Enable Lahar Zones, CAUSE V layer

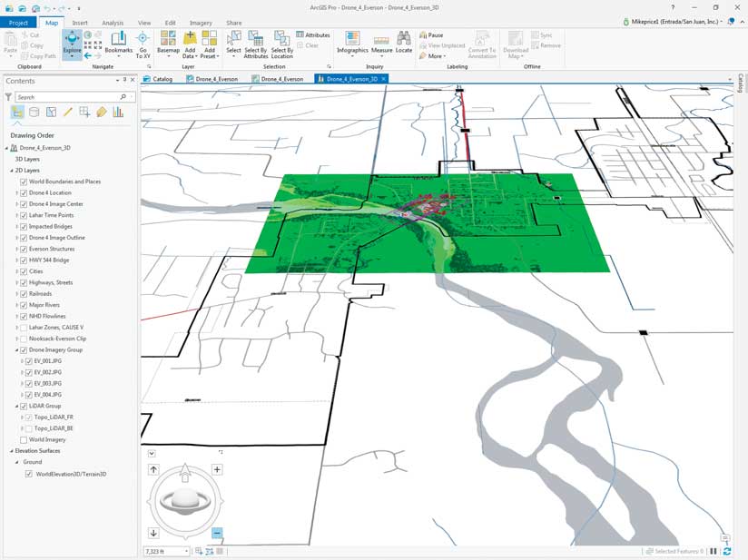(x=24, y=328)
